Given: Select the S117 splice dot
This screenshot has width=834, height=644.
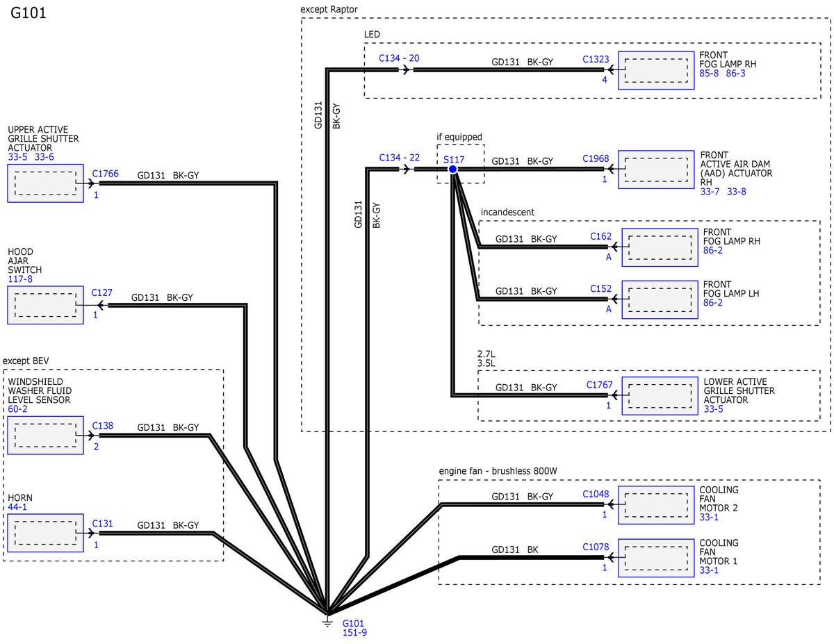Looking at the screenshot, I should (452, 169).
